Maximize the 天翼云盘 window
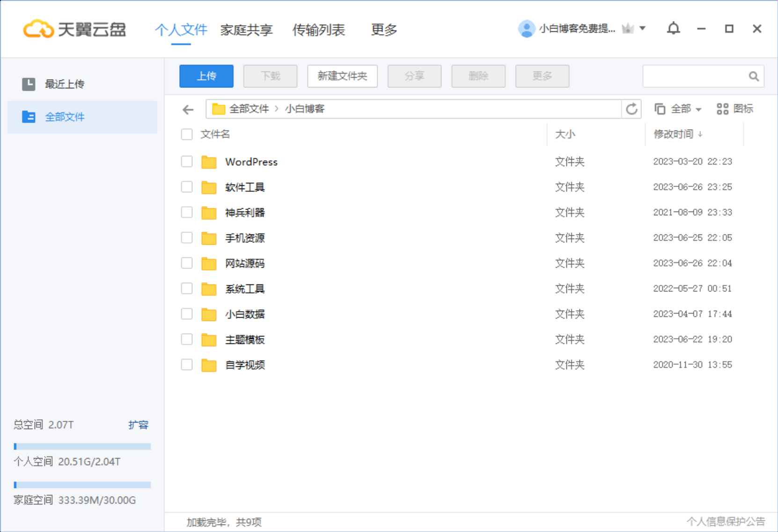 tap(729, 29)
